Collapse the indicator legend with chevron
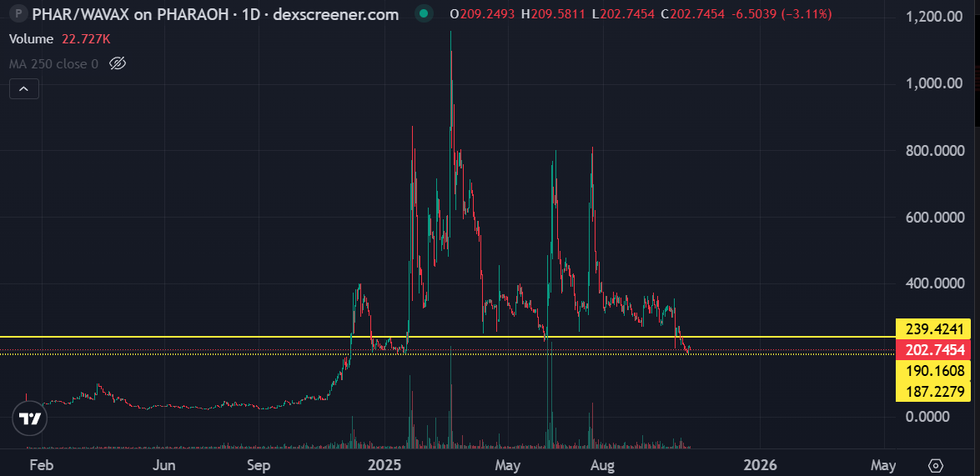This screenshot has width=980, height=476. coord(24,88)
